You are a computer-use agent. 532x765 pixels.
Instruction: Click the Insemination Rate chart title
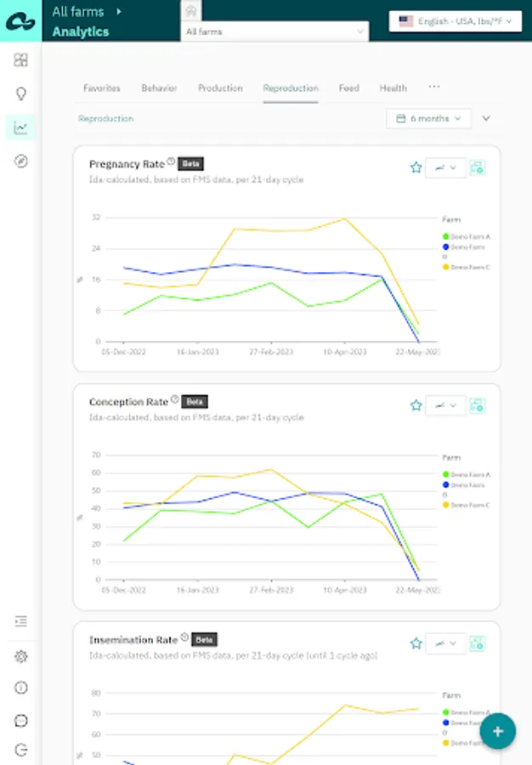[x=133, y=640]
